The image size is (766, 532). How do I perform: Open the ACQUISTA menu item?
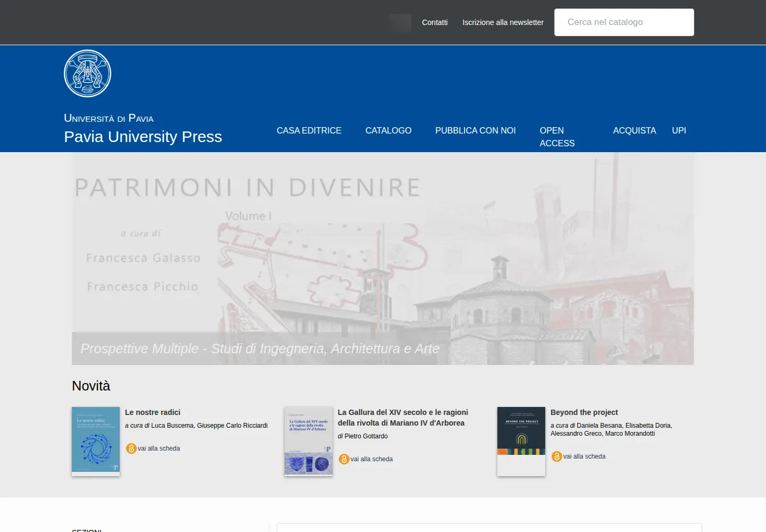tap(634, 130)
